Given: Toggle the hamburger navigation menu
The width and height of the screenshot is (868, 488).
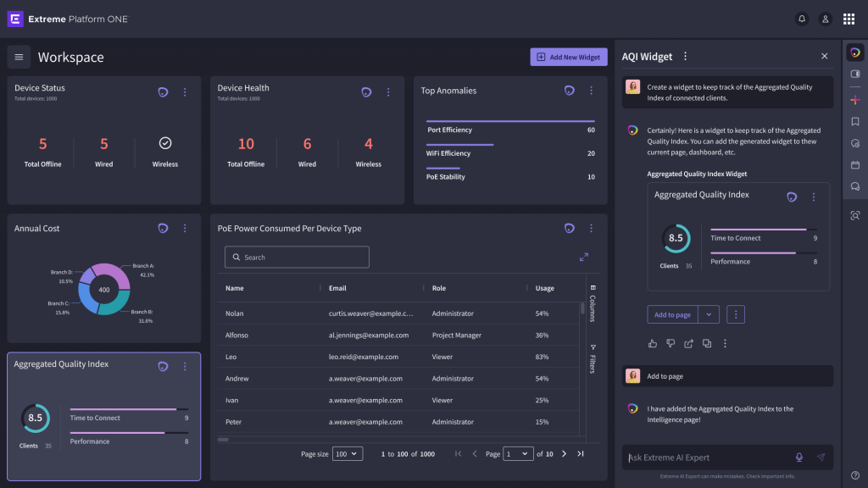Looking at the screenshot, I should [19, 57].
